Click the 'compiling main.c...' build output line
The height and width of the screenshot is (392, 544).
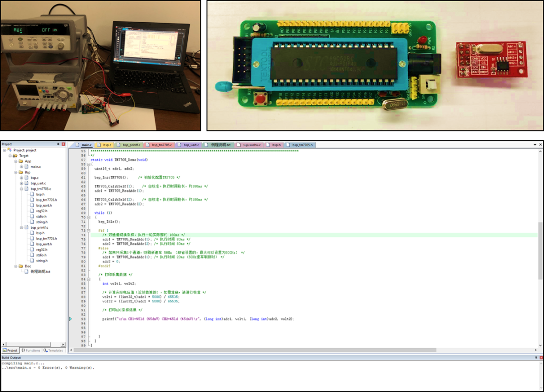coord(23,363)
